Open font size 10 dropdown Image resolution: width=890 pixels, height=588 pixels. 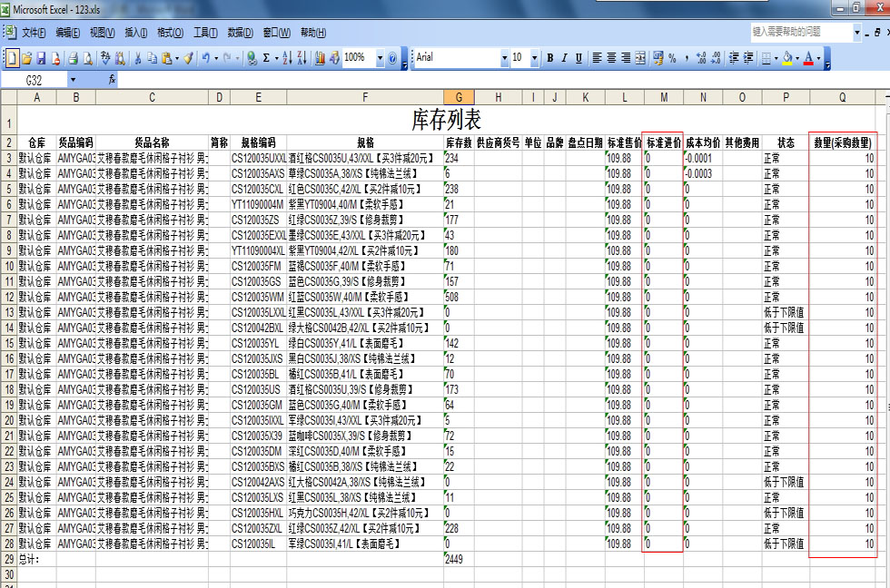click(535, 58)
